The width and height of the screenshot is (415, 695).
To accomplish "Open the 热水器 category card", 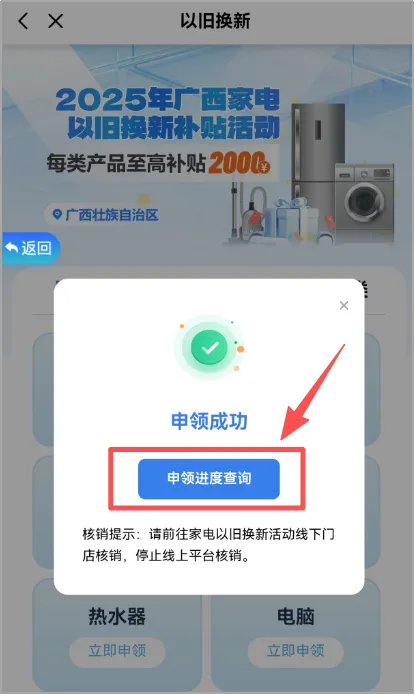I will [x=117, y=635].
